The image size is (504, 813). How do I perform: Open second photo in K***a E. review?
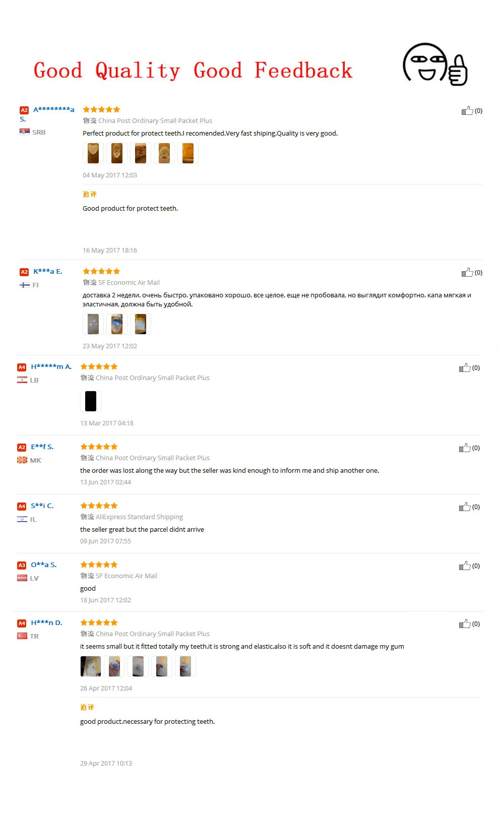117,324
